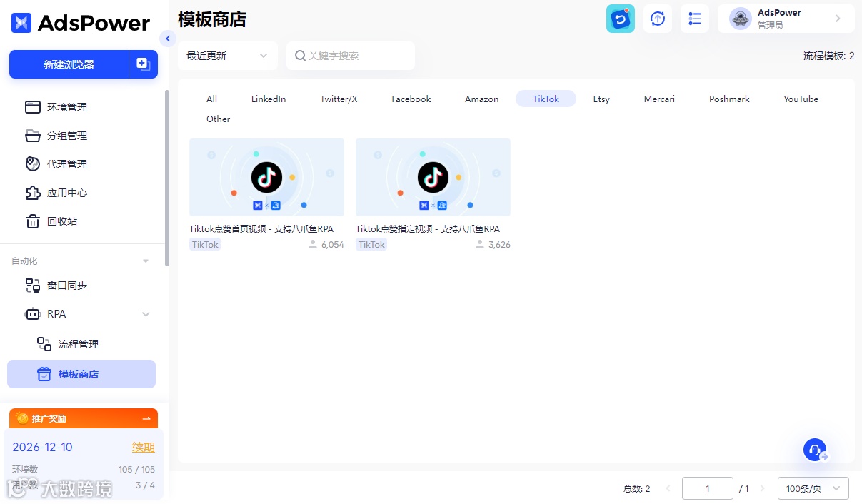Select the Twitter/X category tab
The height and width of the screenshot is (504, 862).
(x=339, y=99)
